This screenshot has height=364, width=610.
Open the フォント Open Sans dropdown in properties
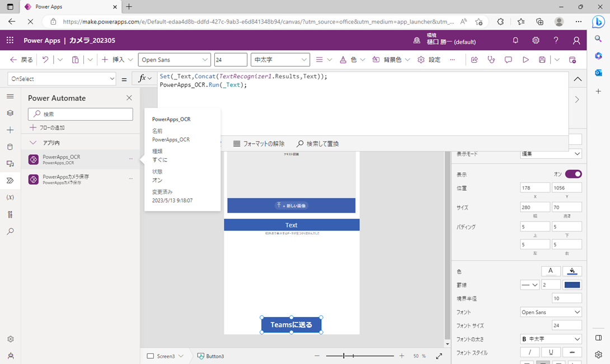pos(551,312)
